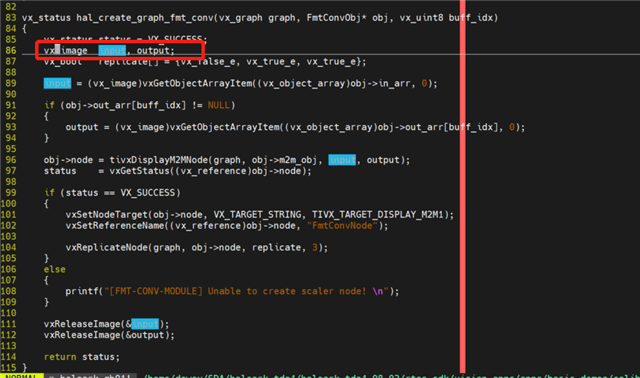640x378 pixels.
Task: Click the vxReplicateNode call
Action: pyautogui.click(x=107, y=248)
